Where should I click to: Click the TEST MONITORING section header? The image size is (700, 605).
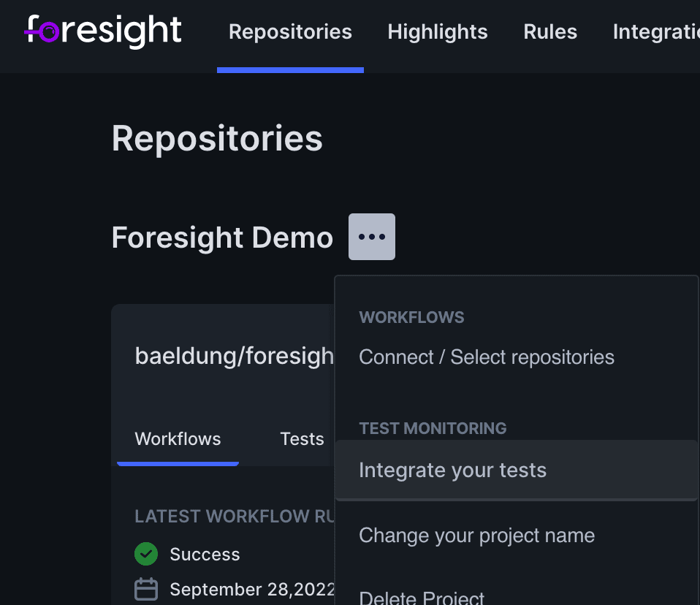coord(433,428)
